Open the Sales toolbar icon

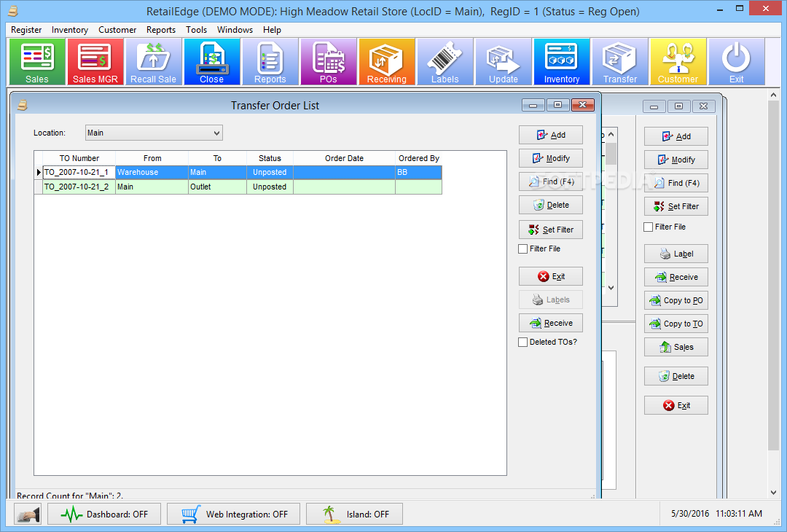pyautogui.click(x=37, y=62)
